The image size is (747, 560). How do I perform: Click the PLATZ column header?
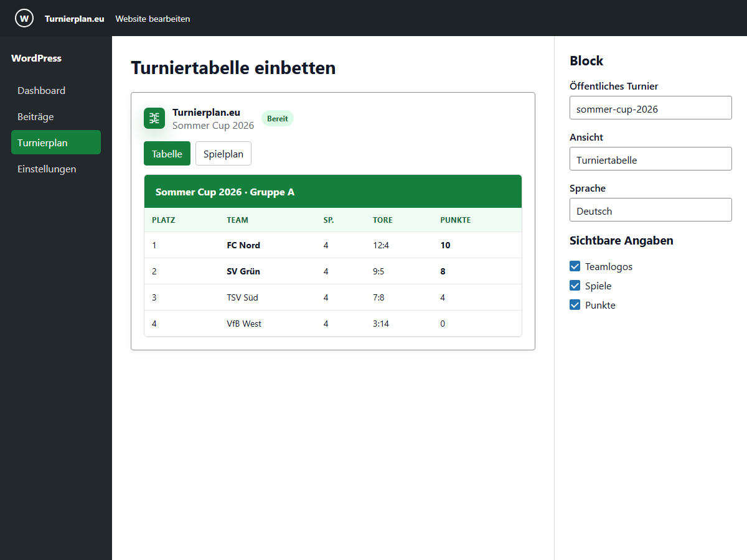click(164, 220)
